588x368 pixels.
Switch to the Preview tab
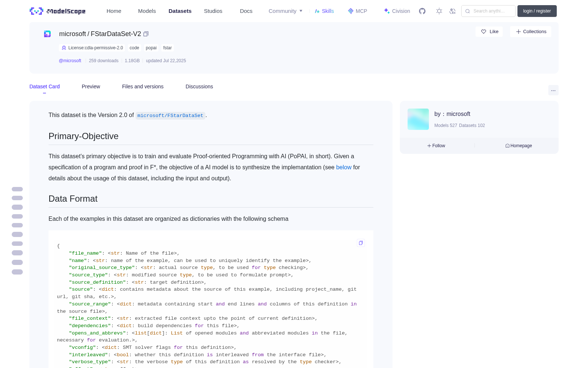point(91,86)
